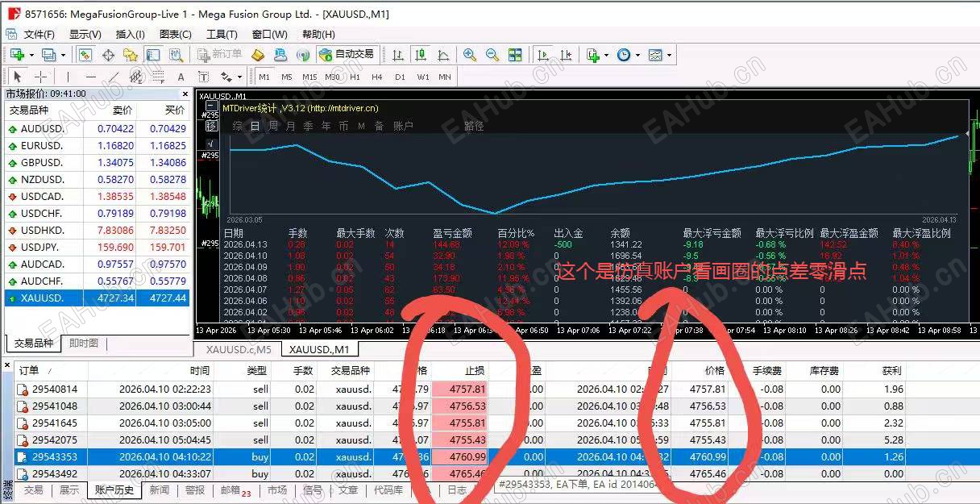Select the cursor arrow tool
Screen dimensions: 980x504
(x=18, y=77)
